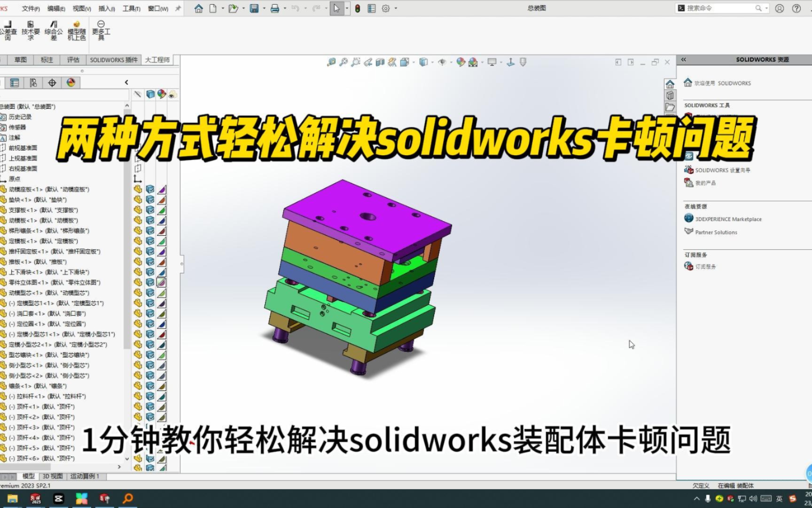
Task: Pin the menu bar with pushpin icon
Action: tap(178, 8)
